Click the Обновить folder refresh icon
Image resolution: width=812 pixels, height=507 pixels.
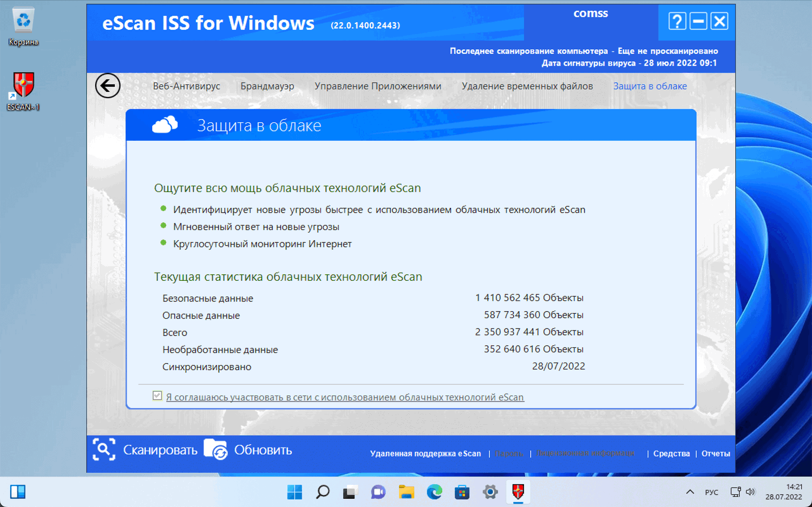[x=215, y=450]
